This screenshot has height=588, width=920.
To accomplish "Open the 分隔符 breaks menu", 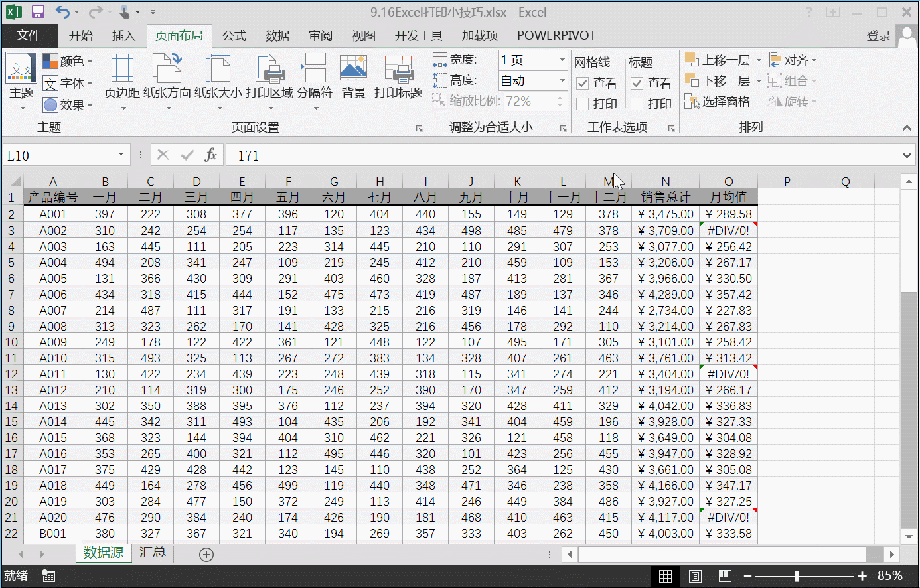I will coord(314,78).
